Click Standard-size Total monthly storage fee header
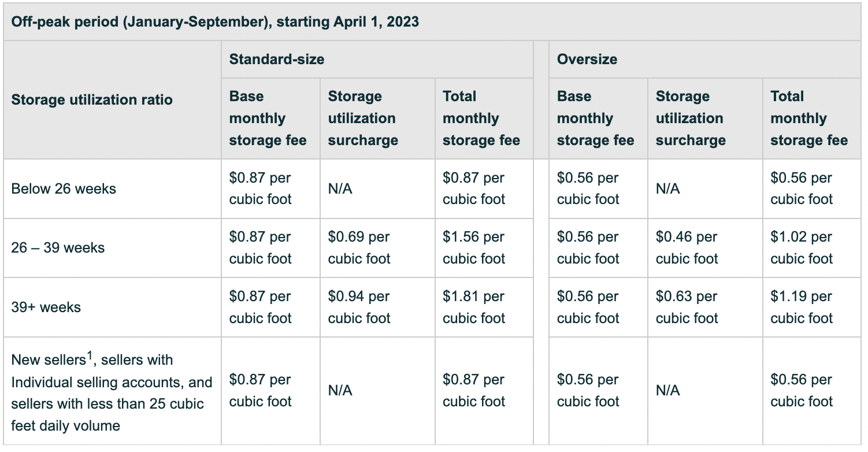Image resolution: width=868 pixels, height=452 pixels. [x=481, y=118]
